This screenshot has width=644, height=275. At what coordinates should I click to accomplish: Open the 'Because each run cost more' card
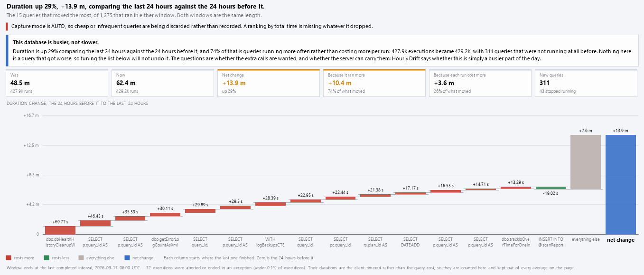(x=480, y=83)
